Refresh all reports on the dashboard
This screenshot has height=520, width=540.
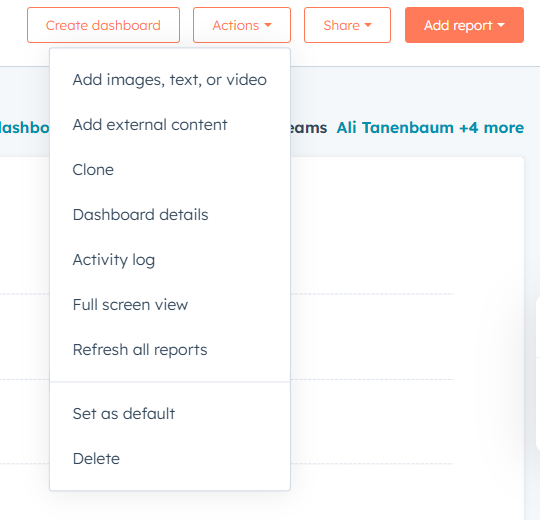click(x=170, y=350)
